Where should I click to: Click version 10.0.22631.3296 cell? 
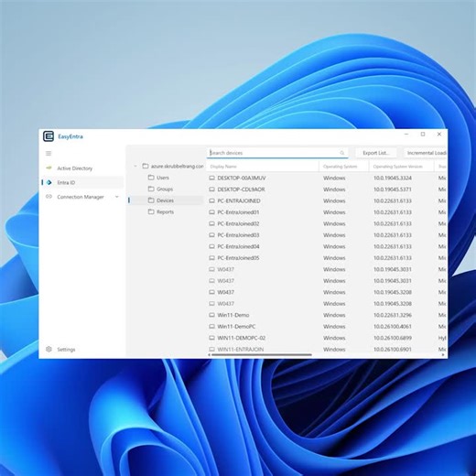(x=393, y=315)
